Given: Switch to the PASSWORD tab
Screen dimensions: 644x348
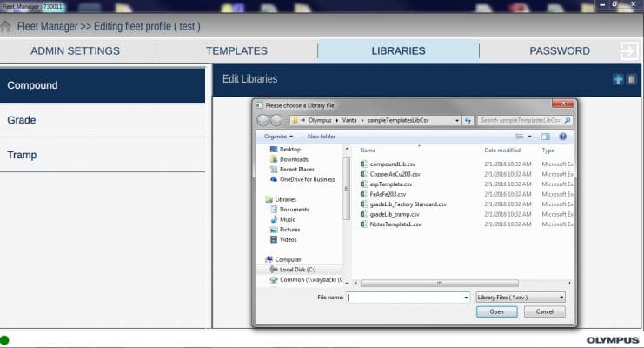Looking at the screenshot, I should [560, 51].
